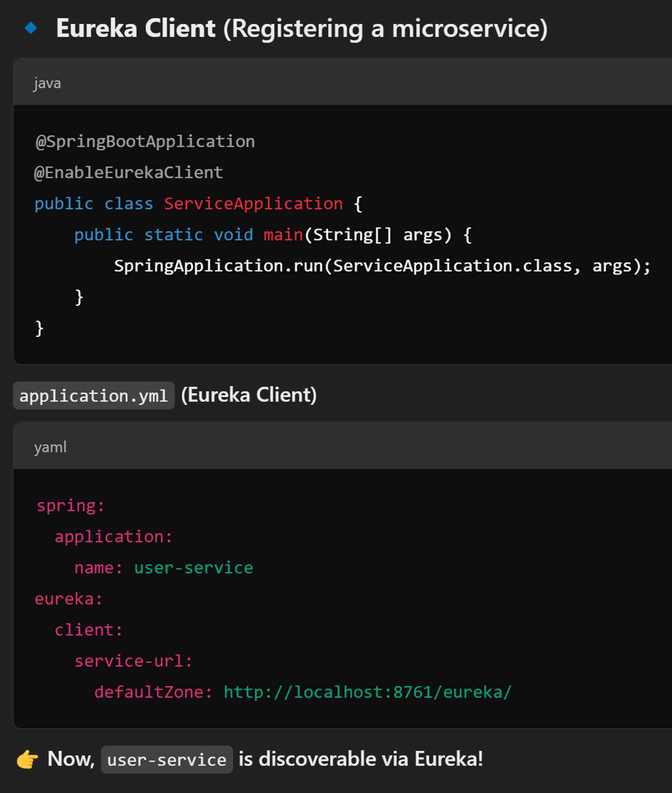Click the 'Eureka Client (Registering a microservice)' heading
The width and height of the screenshot is (672, 793).
point(302,29)
